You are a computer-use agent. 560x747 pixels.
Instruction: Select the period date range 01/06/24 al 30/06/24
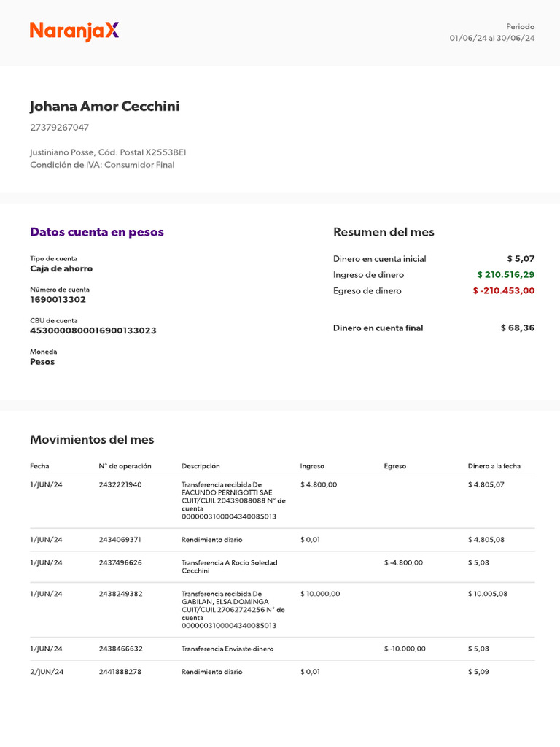click(492, 38)
